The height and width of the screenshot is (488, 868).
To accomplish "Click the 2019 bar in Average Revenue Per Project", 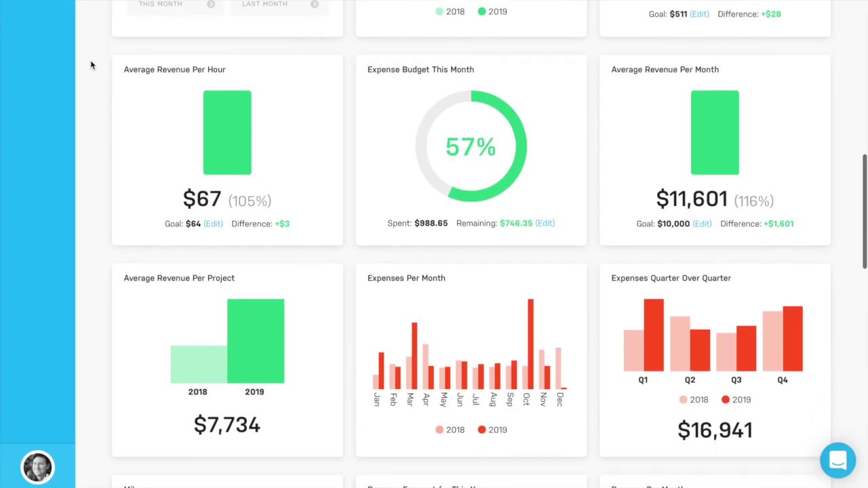I will pyautogui.click(x=256, y=341).
